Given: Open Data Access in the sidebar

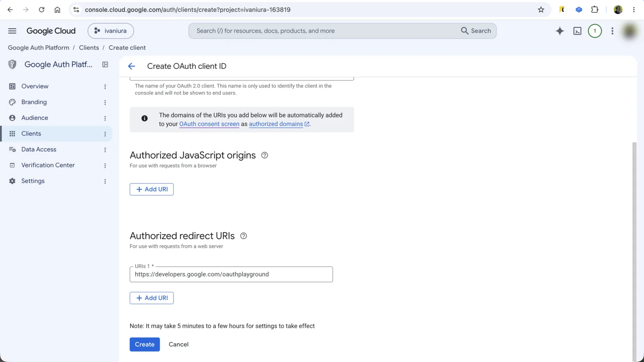Looking at the screenshot, I should tap(56, 149).
